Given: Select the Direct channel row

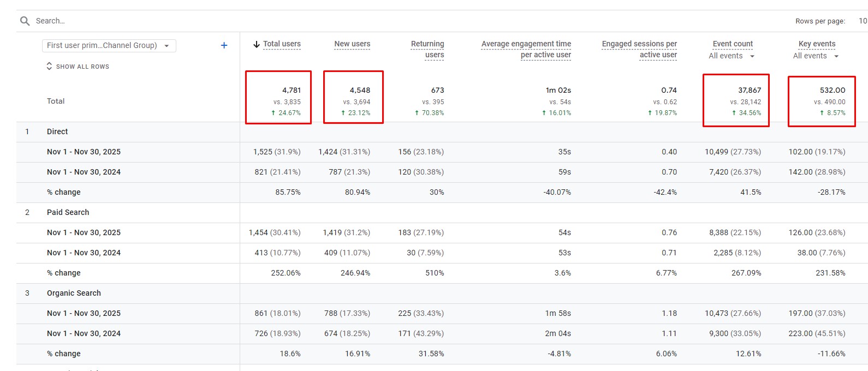Looking at the screenshot, I should click(57, 131).
